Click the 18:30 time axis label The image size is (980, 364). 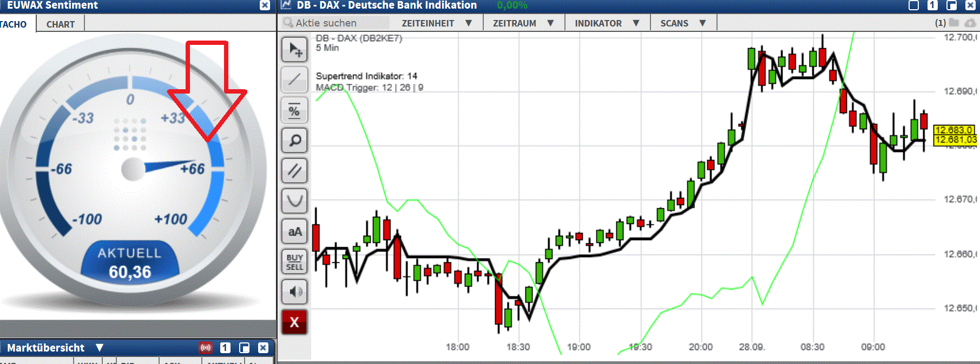coord(518,347)
